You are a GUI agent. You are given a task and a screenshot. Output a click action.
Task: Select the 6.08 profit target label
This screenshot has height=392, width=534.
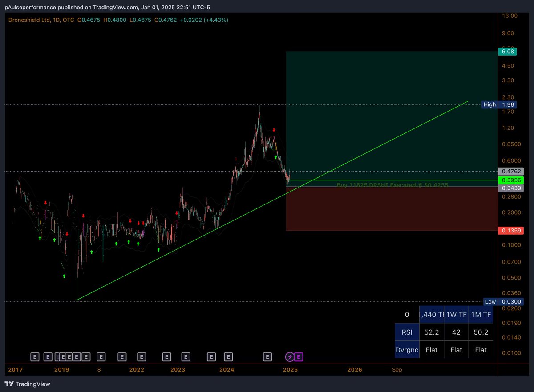(x=508, y=52)
